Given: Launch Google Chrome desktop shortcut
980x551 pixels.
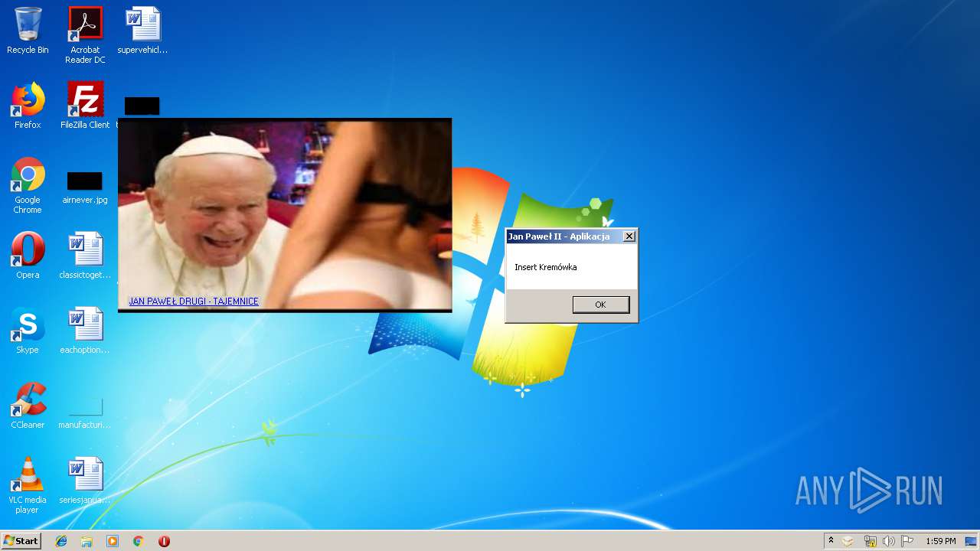Looking at the screenshot, I should pyautogui.click(x=28, y=185).
